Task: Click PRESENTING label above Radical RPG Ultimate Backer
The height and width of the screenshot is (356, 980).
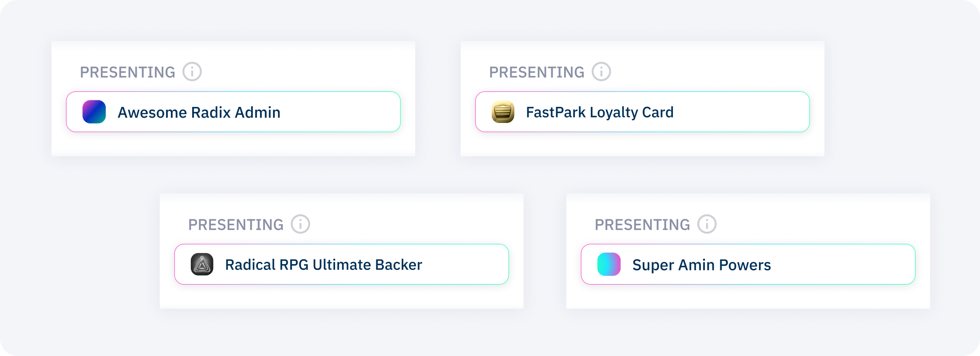Action: [236, 225]
